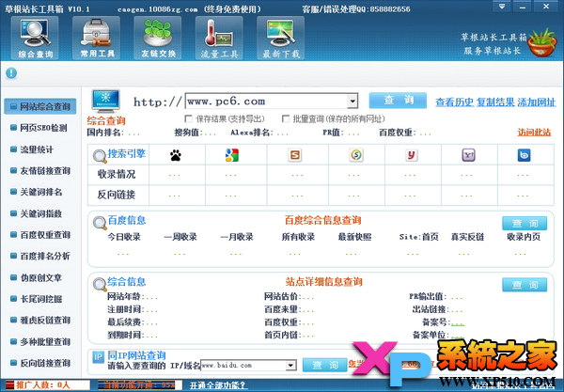
Task: Click the Baidu paw search engine icon
Action: click(176, 155)
